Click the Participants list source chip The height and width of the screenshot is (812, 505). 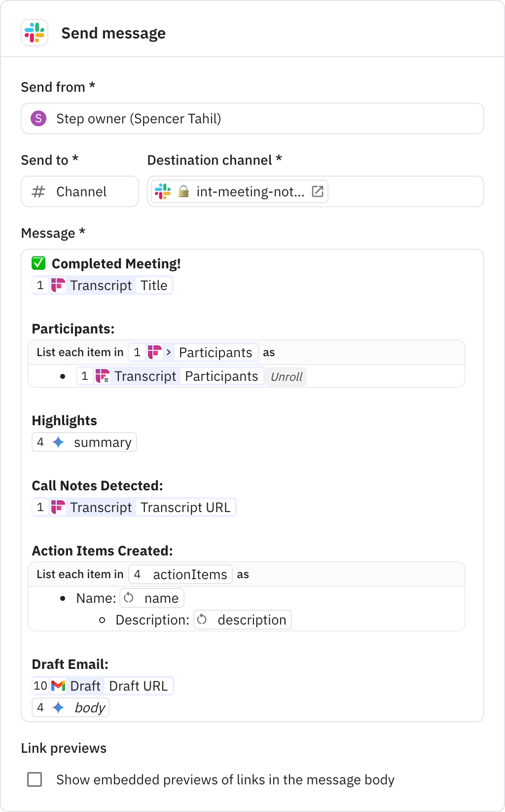(193, 352)
